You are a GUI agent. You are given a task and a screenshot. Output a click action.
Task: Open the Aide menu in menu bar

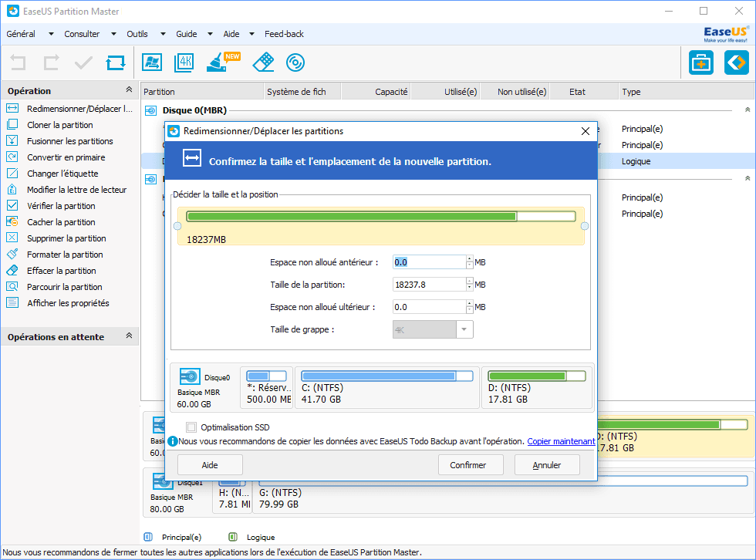tap(231, 34)
